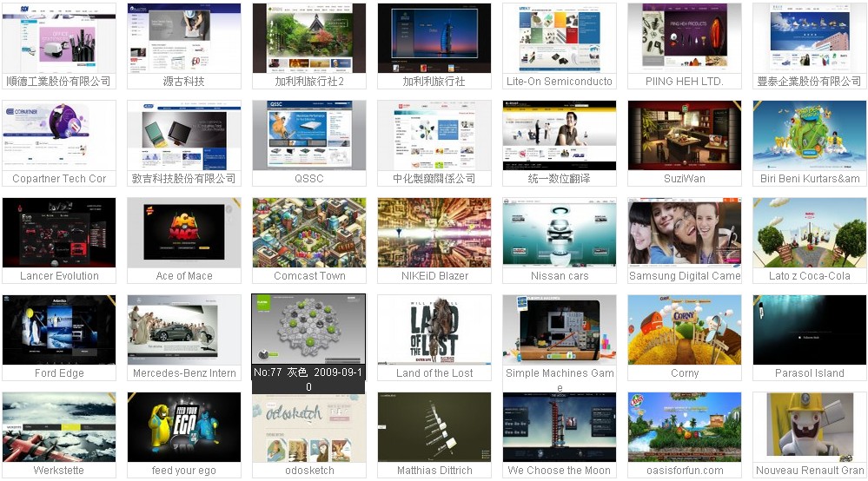Click the PIING HEH LTD. caption
The height and width of the screenshot is (481, 868).
coord(684,82)
